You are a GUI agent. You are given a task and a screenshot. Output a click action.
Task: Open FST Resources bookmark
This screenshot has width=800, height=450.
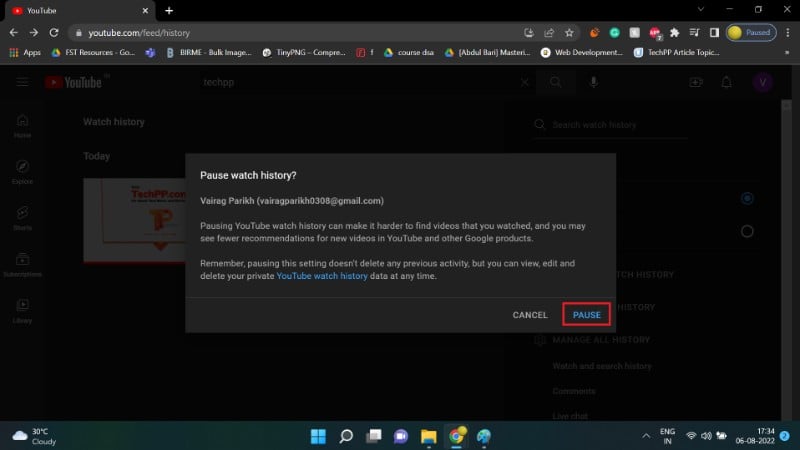[93, 53]
